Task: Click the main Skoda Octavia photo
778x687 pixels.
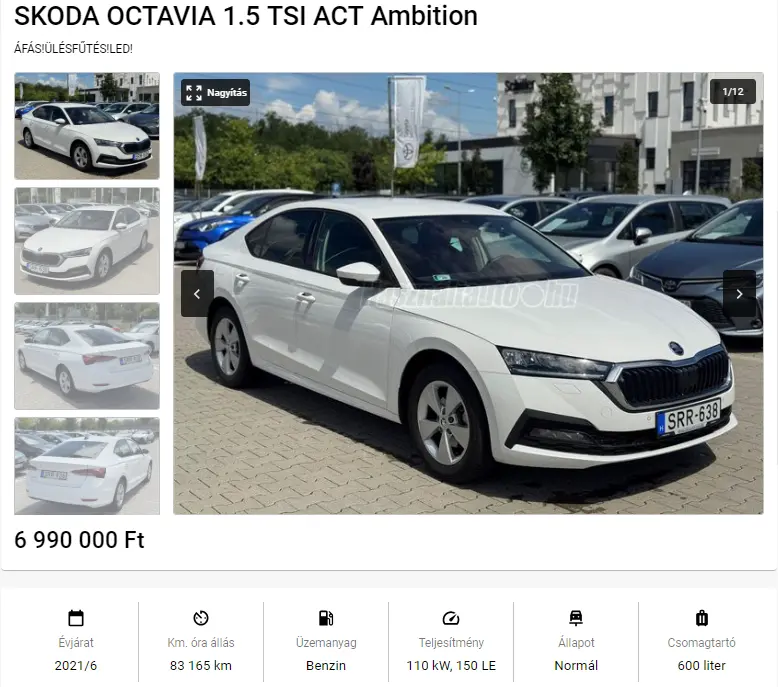Action: [468, 294]
